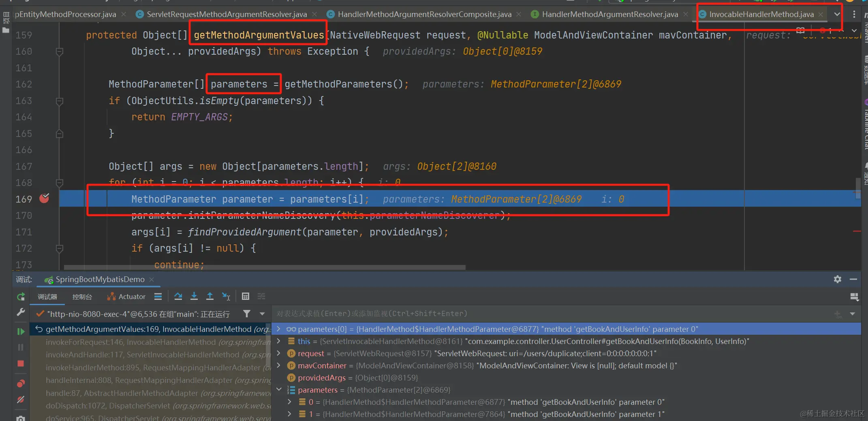The image size is (868, 421).
Task: Stop the debug session
Action: 21,363
